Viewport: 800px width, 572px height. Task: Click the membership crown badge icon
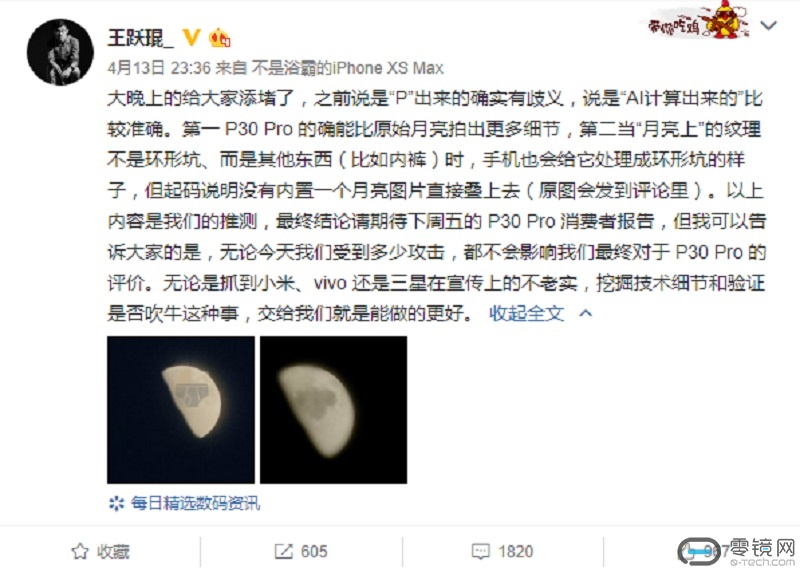219,38
